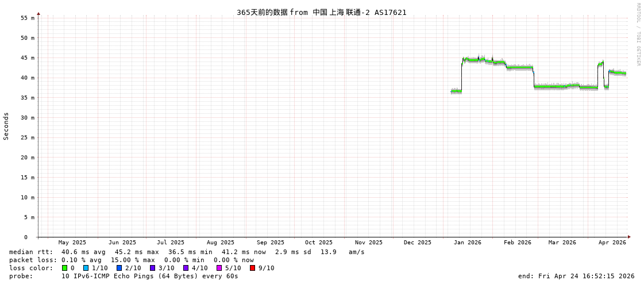644x284 pixels.
Task: Click the red 9/10 loss swatch
Action: click(252, 268)
